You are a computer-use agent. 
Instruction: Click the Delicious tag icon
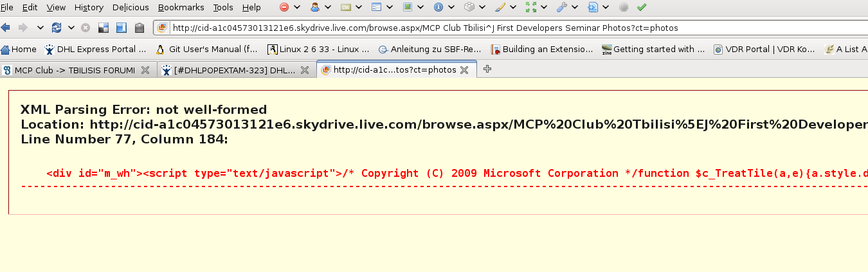pyautogui.click(x=139, y=28)
